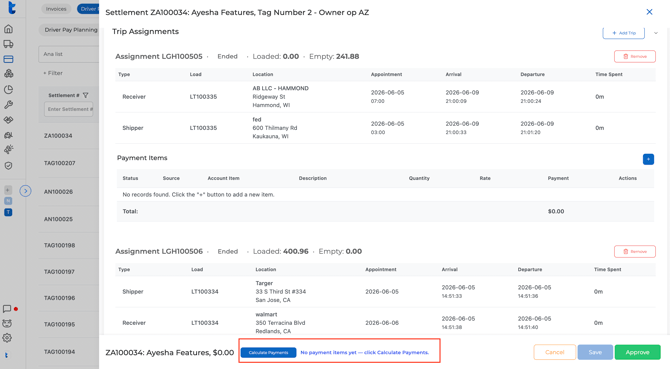
Task: Open the Ana list dropdown
Action: point(69,54)
